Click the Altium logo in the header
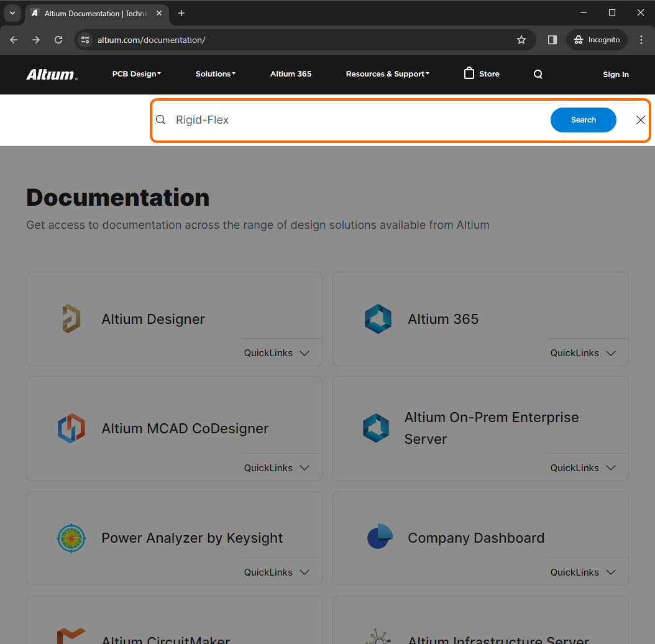 tap(52, 75)
